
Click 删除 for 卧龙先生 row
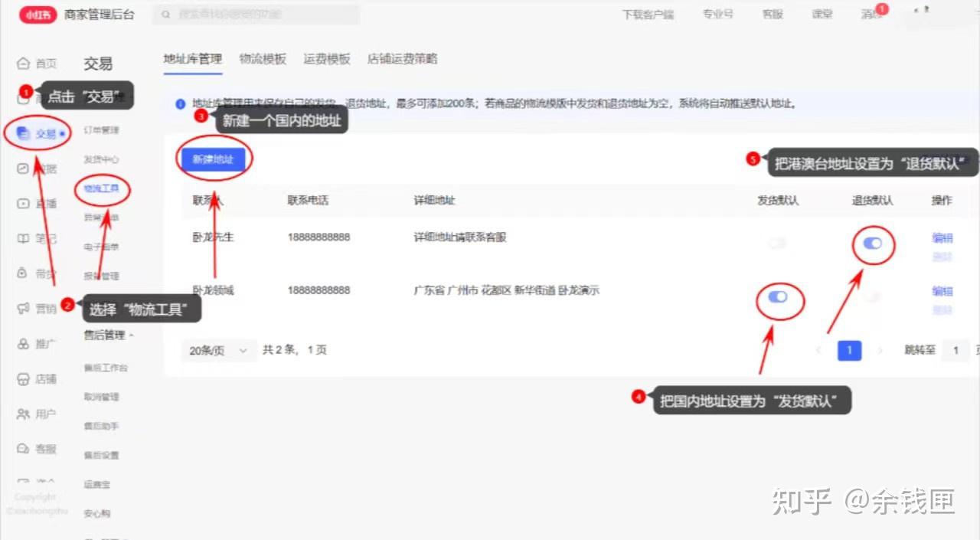pos(942,257)
